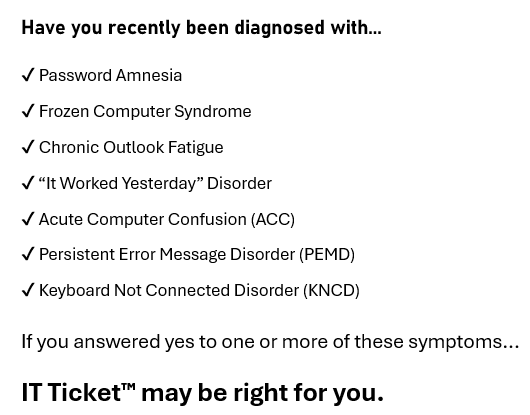530x415 pixels.
Task: Click the "Have you recently been diagnosed with" heading
Action: pyautogui.click(x=202, y=28)
